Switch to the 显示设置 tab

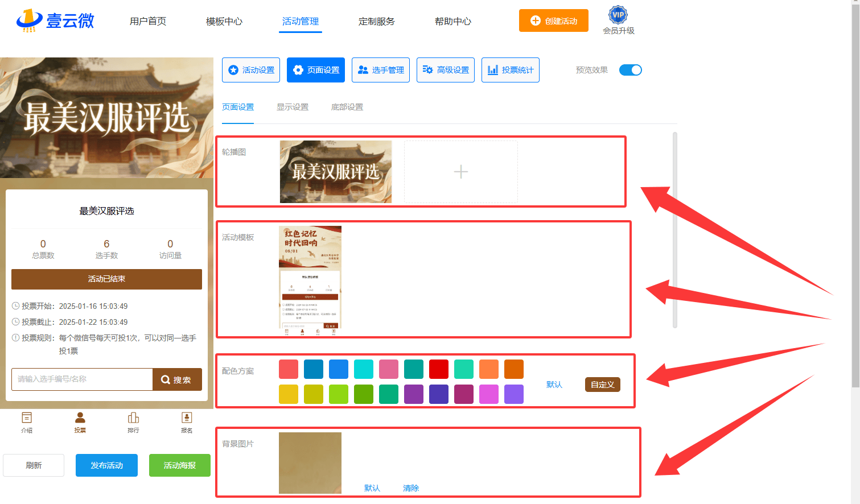293,107
